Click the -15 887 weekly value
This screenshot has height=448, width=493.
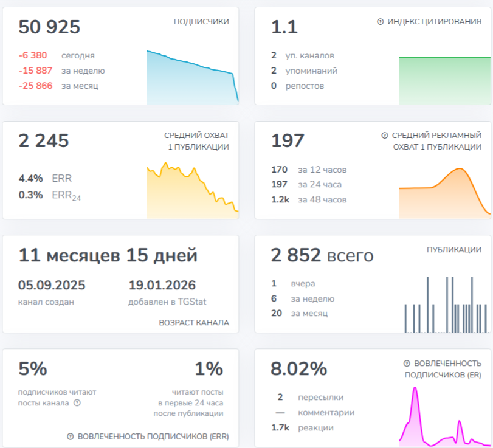coord(35,71)
